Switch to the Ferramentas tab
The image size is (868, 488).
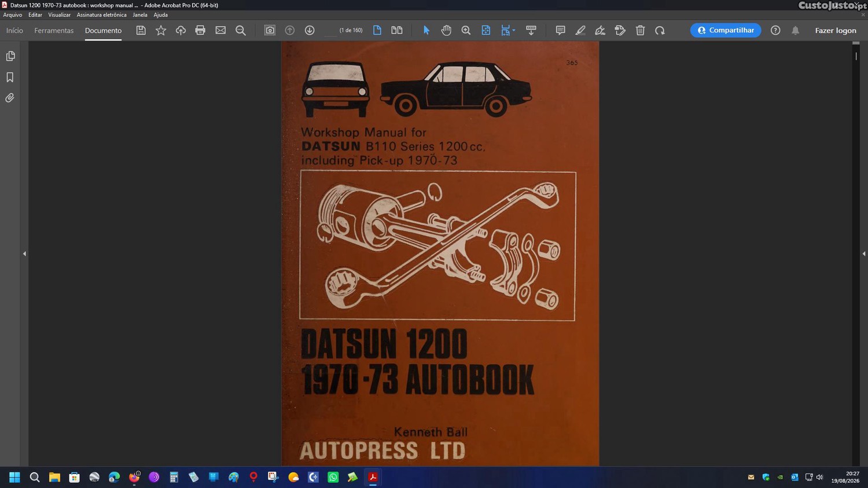pos(54,31)
